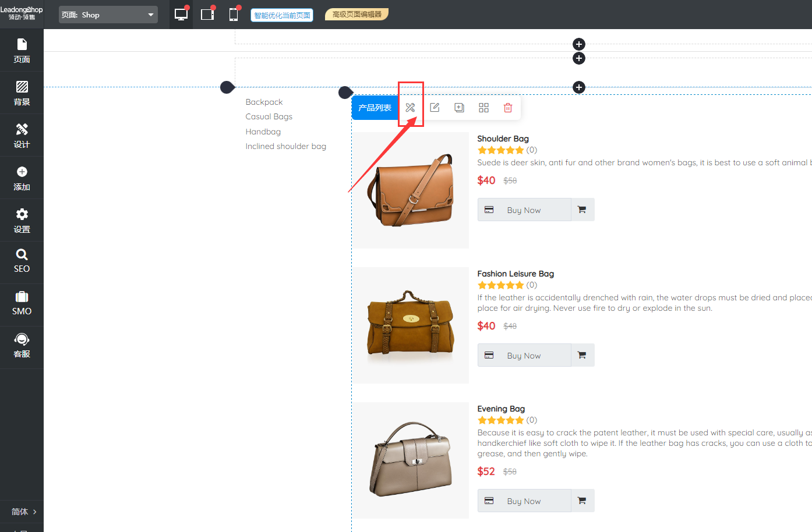Switch to tablet preview mode
Viewport: 812px width, 532px height.
click(x=207, y=15)
